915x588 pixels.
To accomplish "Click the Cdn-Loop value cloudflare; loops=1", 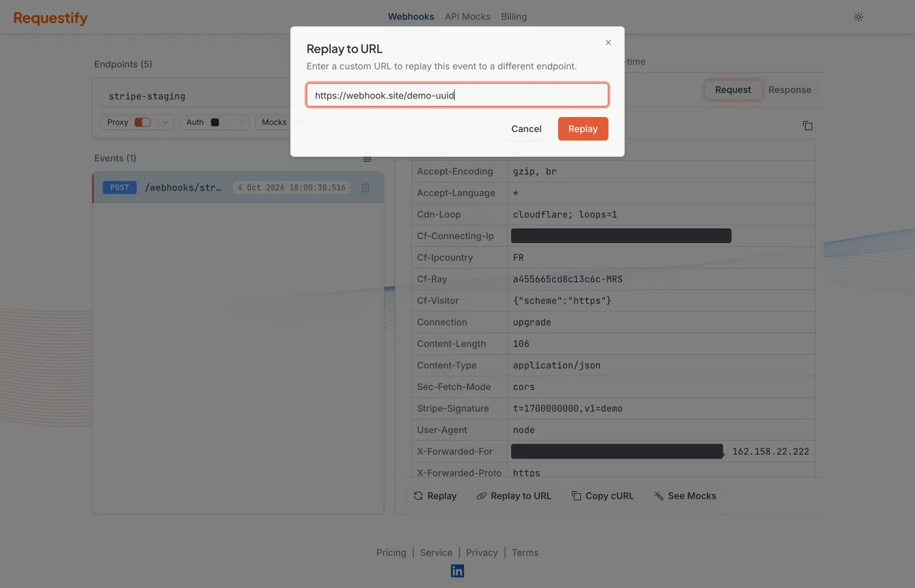I will tap(565, 215).
